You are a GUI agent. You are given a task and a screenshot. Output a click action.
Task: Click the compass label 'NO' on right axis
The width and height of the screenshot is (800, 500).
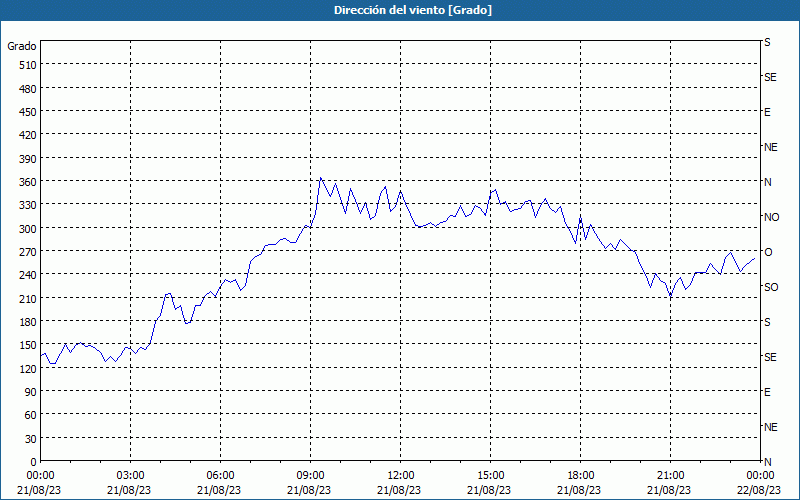click(x=771, y=217)
